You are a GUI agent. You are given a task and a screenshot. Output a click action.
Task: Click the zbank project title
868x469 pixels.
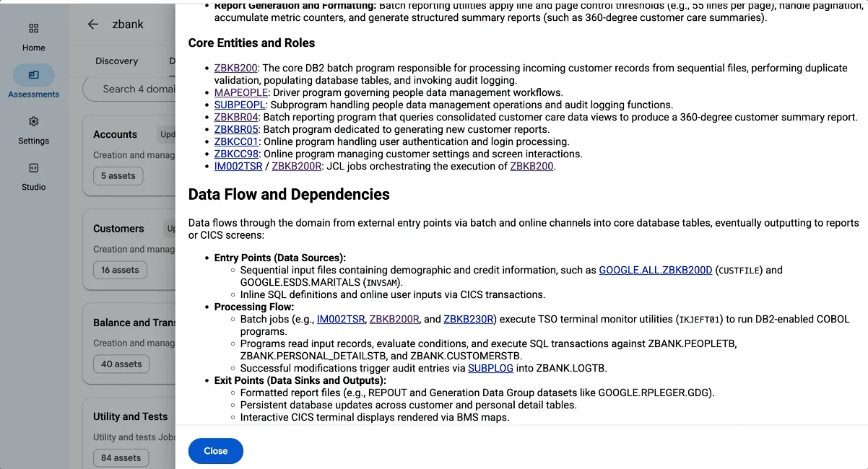(x=128, y=25)
